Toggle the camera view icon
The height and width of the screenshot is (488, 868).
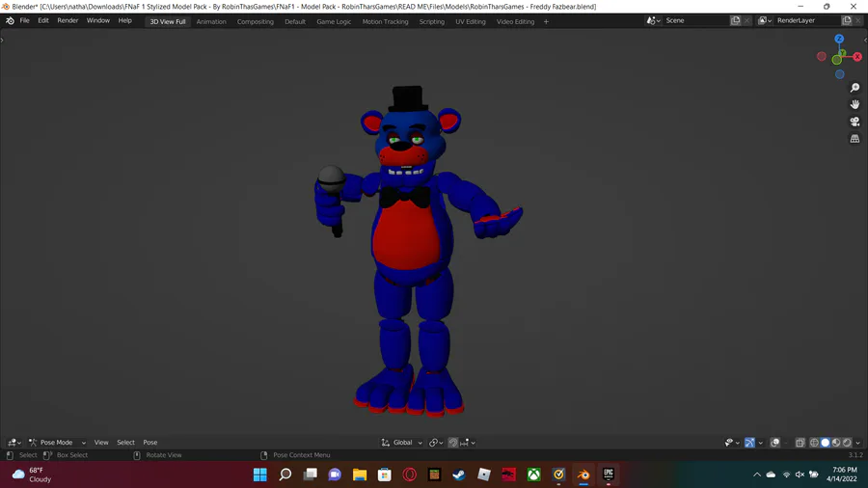pyautogui.click(x=854, y=122)
